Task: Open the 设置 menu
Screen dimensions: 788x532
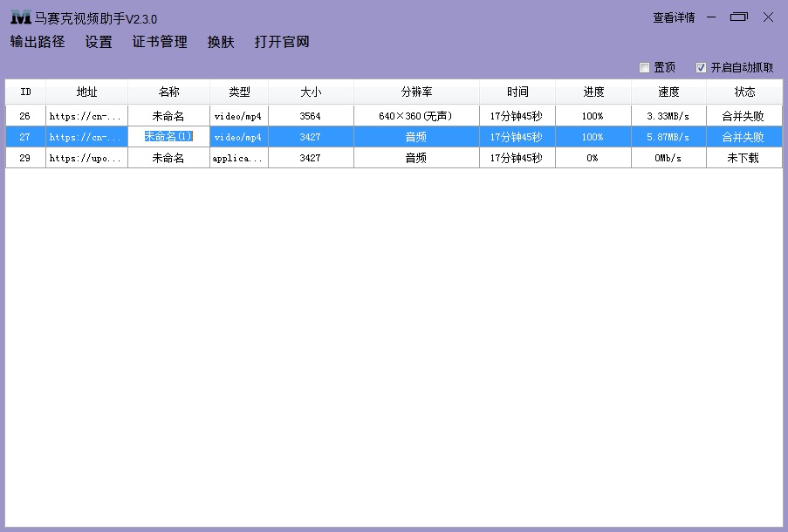Action: click(99, 42)
